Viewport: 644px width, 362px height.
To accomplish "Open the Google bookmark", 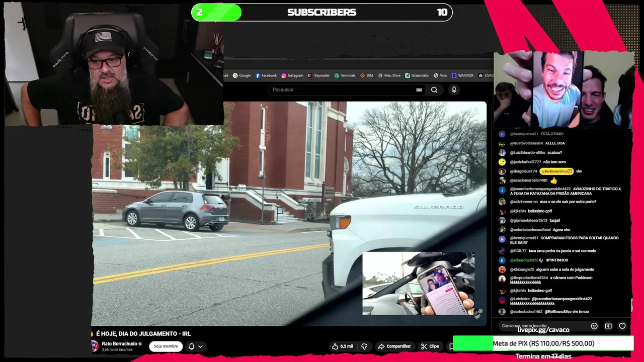I will click(242, 75).
